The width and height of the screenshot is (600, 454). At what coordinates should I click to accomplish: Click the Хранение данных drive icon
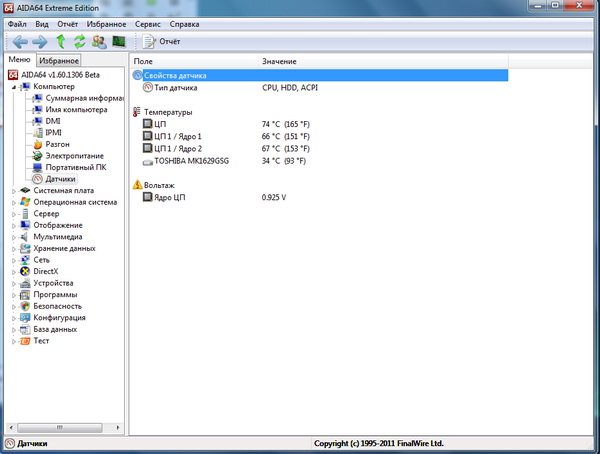coord(25,248)
